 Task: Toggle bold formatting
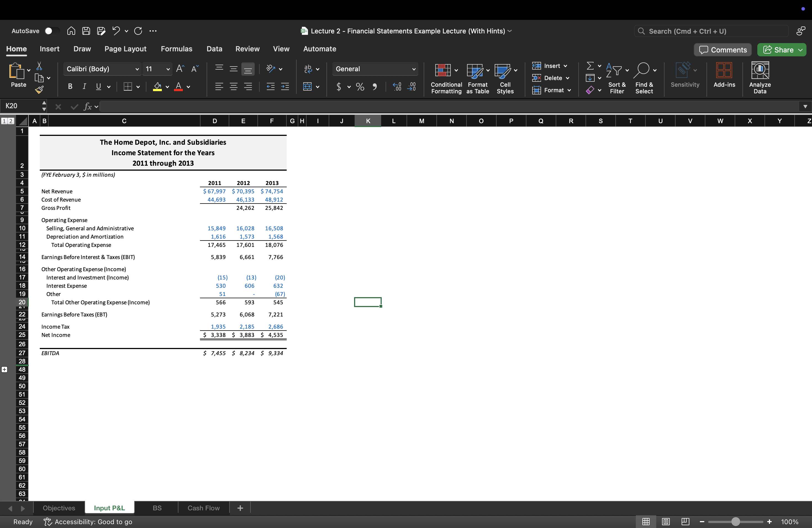tap(70, 87)
